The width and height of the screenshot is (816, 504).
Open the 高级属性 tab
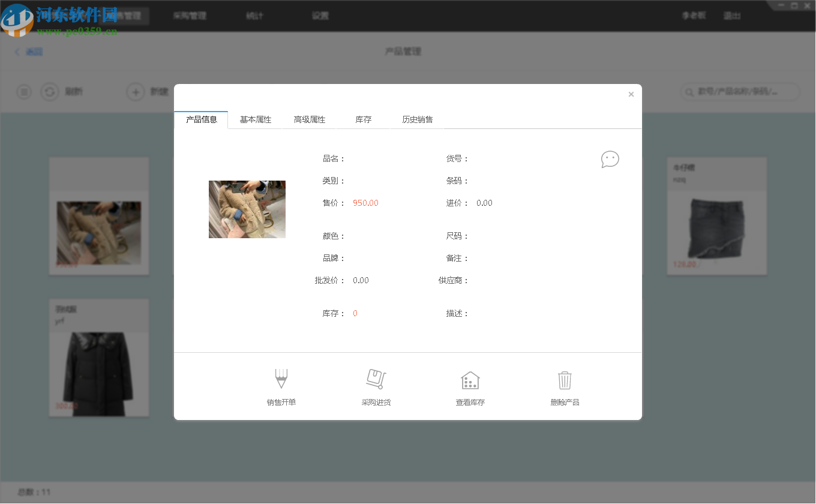coord(310,119)
